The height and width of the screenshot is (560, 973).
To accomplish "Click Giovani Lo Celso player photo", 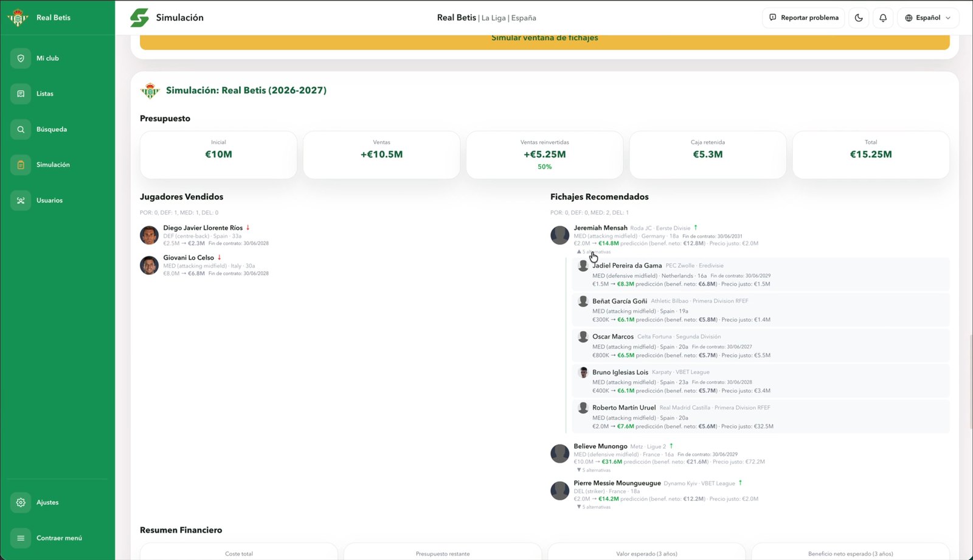I will [x=149, y=265].
